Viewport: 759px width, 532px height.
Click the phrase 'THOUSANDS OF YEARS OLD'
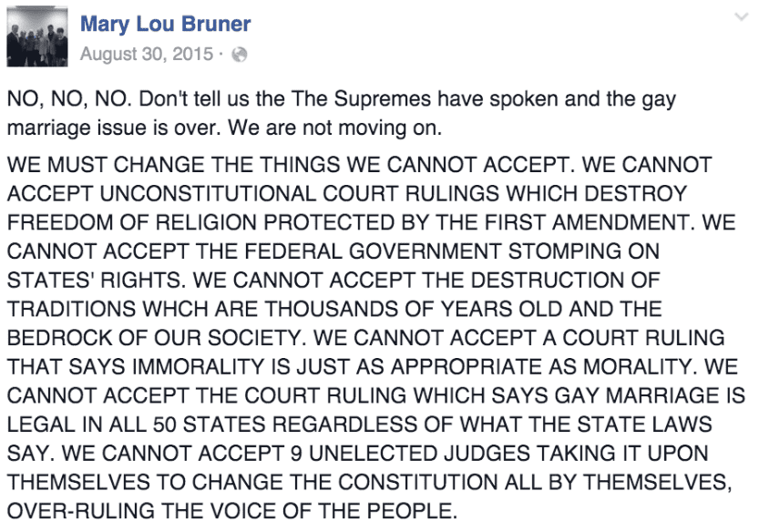click(413, 310)
